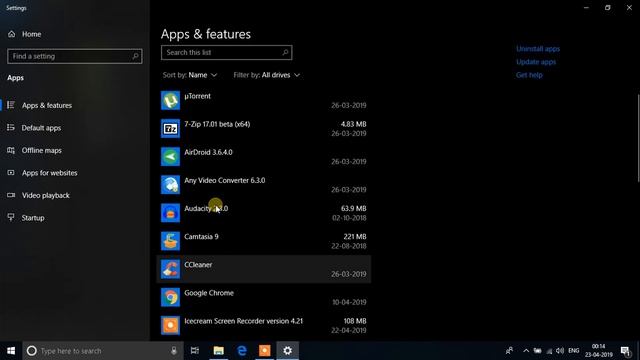Image resolution: width=640 pixels, height=360 pixels.
Task: Click the µTorrent app icon
Action: coord(170,100)
